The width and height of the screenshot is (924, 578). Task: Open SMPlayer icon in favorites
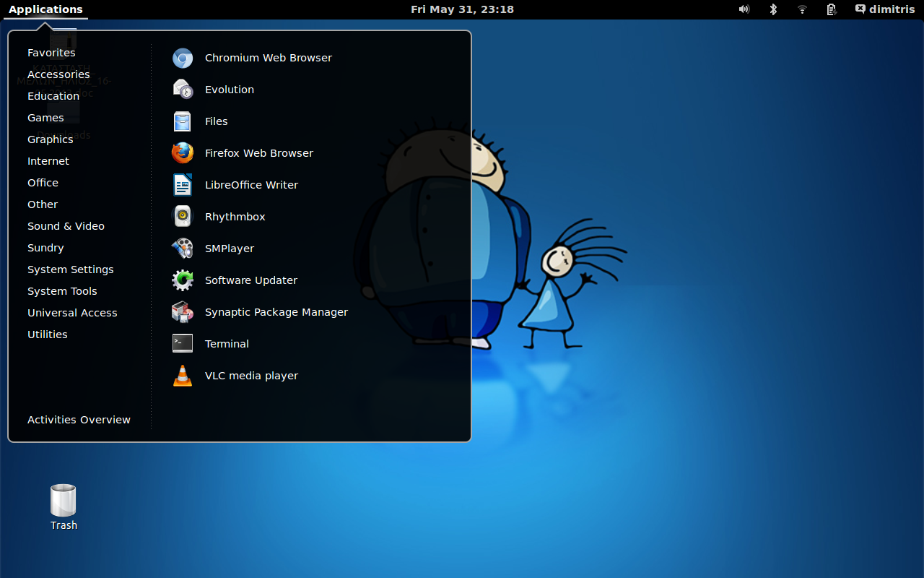click(183, 249)
